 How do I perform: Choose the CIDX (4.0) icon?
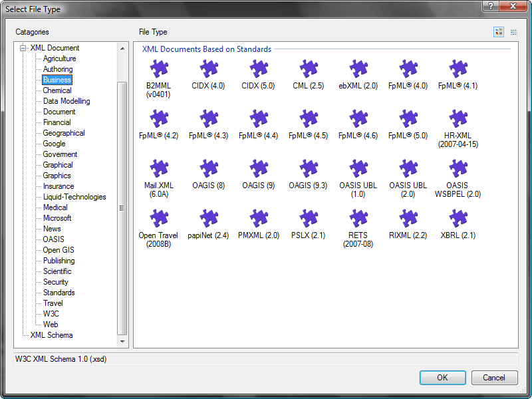pos(208,69)
